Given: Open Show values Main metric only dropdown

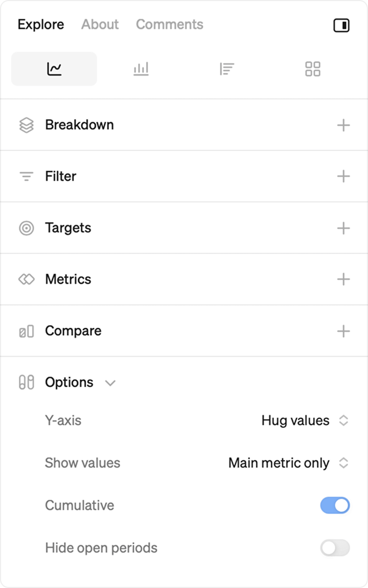Looking at the screenshot, I should point(288,463).
